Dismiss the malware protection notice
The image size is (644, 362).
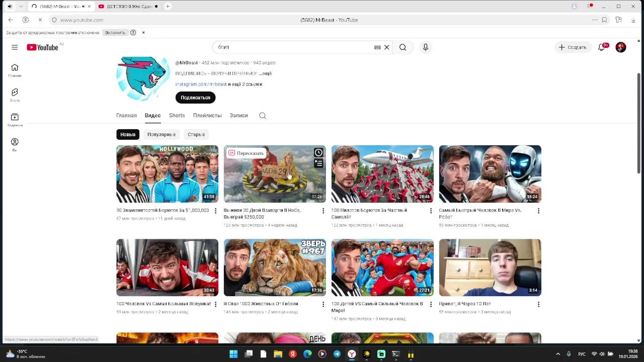[x=143, y=33]
